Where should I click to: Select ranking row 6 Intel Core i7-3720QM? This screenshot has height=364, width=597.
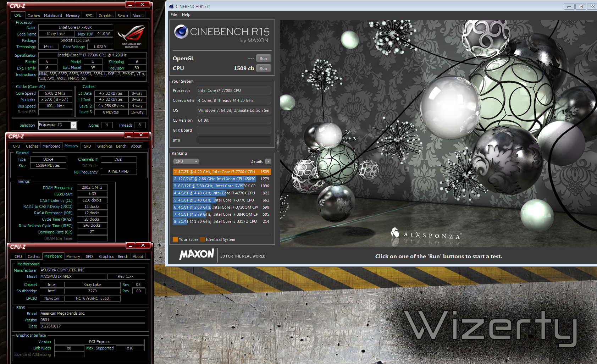pos(222,207)
